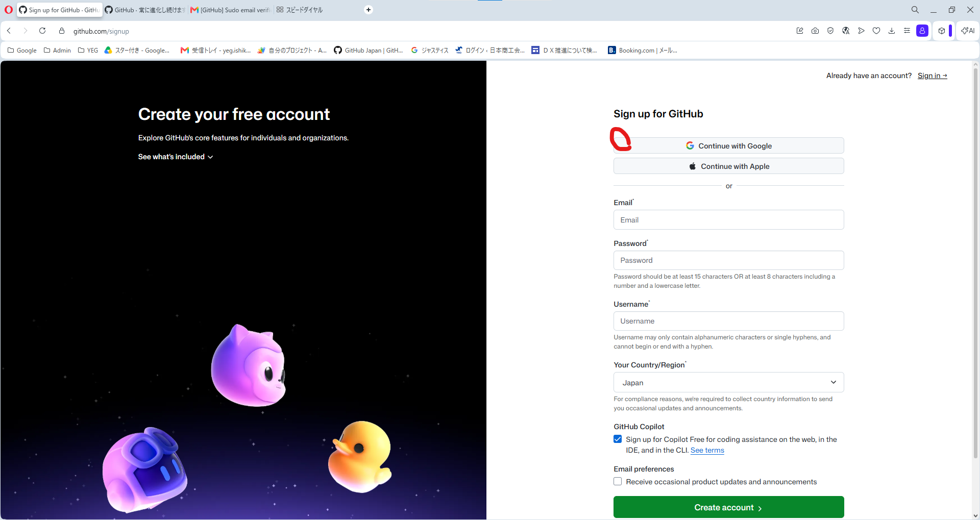Open the page translate icon
This screenshot has width=980, height=520.
(846, 31)
